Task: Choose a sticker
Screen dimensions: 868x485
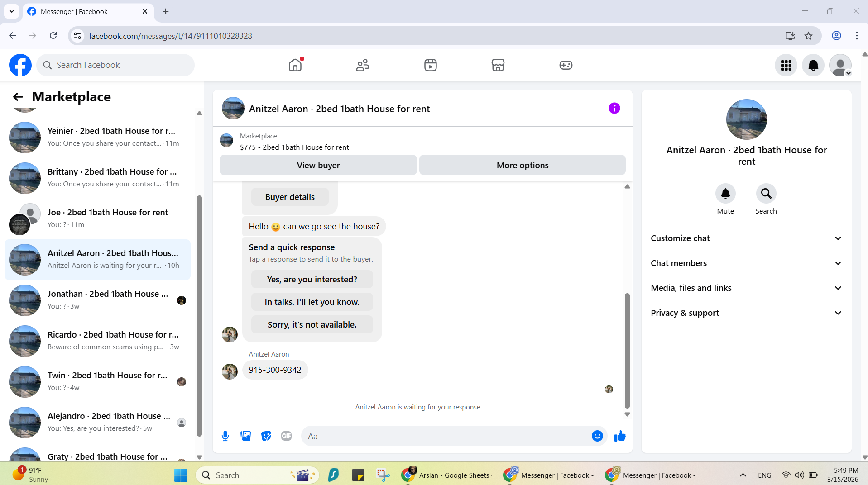Action: coord(266,436)
